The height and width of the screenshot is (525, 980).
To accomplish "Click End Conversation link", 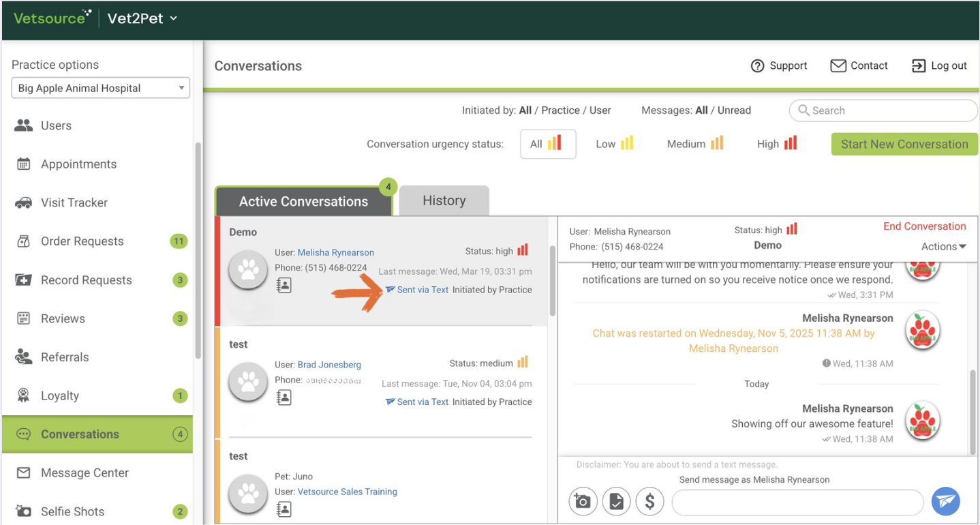I will pyautogui.click(x=924, y=226).
